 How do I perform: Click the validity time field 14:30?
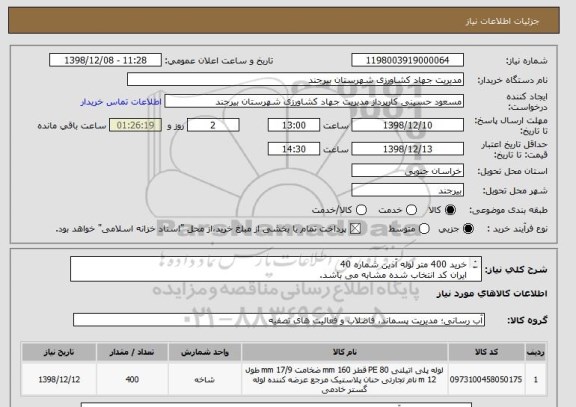(294, 149)
